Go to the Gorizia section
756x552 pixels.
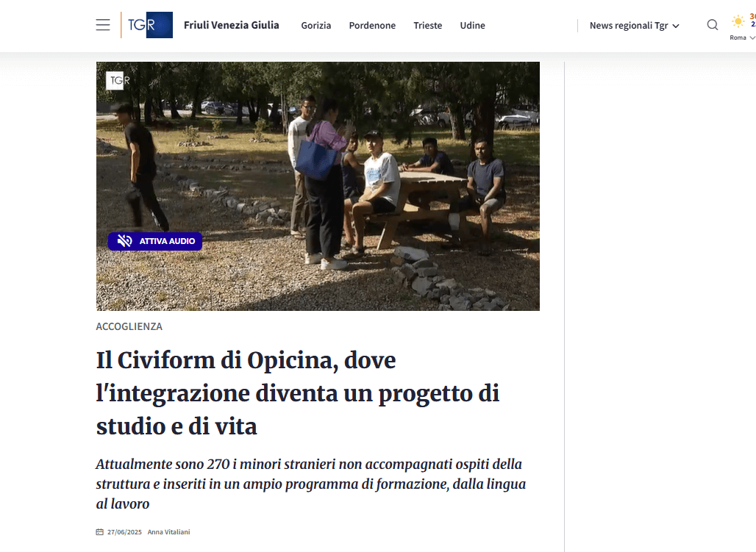click(316, 26)
